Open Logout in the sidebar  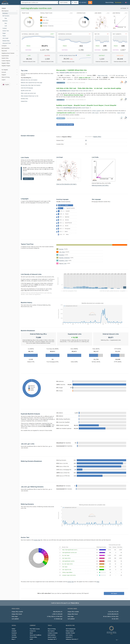click(x=3, y=80)
